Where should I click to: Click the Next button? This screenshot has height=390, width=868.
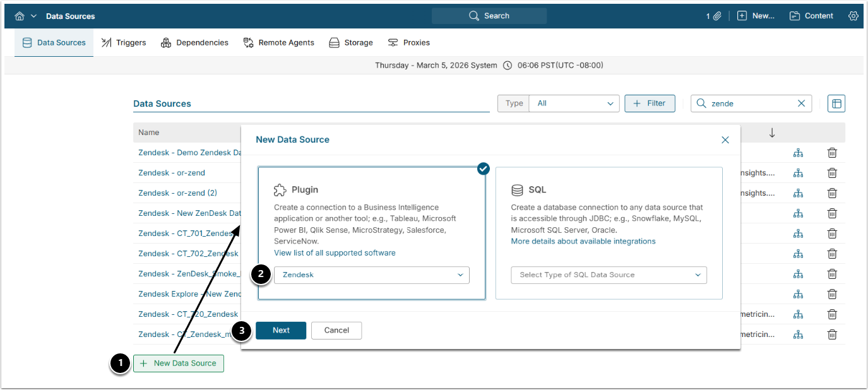(281, 331)
